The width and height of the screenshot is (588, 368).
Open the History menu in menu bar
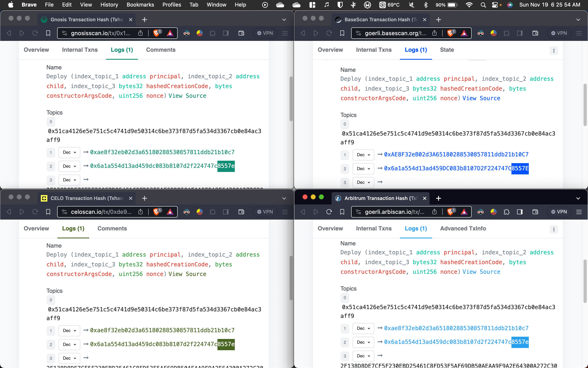(x=109, y=5)
